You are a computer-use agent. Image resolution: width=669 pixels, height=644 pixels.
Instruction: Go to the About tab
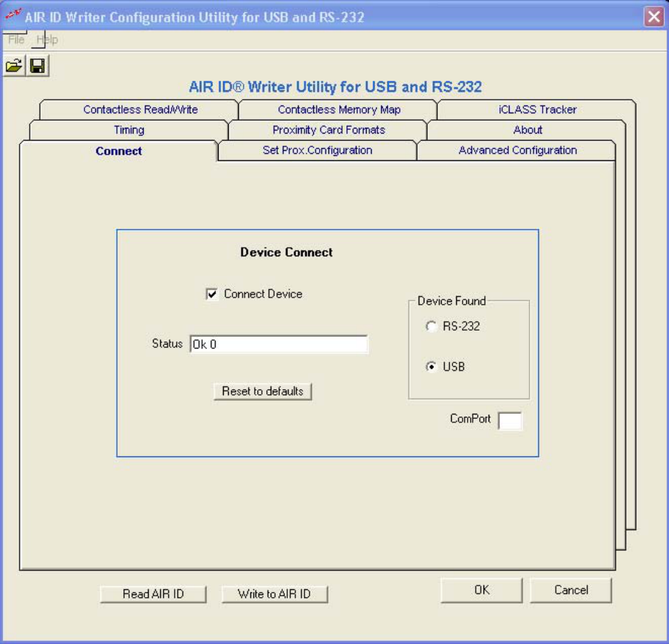point(528,130)
